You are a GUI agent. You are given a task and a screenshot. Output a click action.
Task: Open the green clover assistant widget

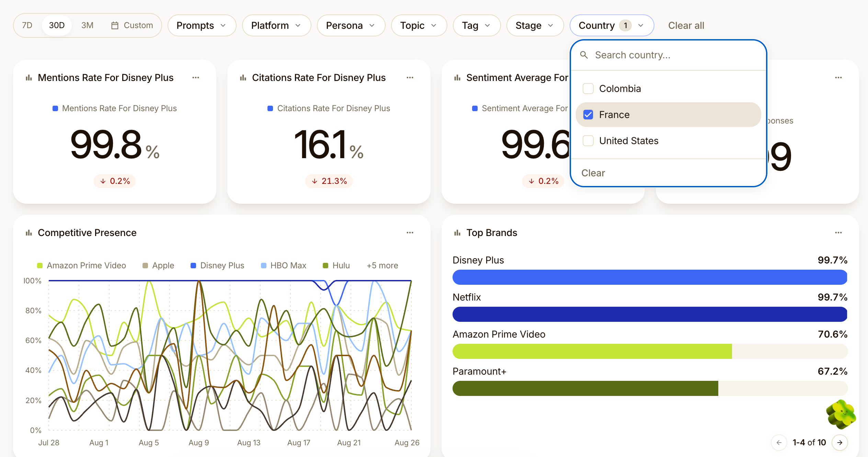pyautogui.click(x=841, y=414)
